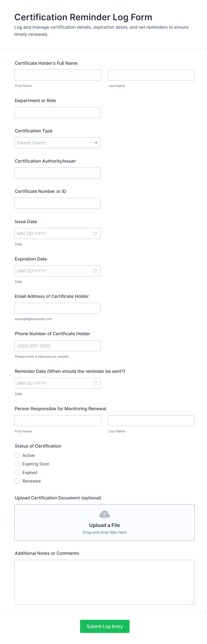Focus the certificate holder First Name field

57,75
